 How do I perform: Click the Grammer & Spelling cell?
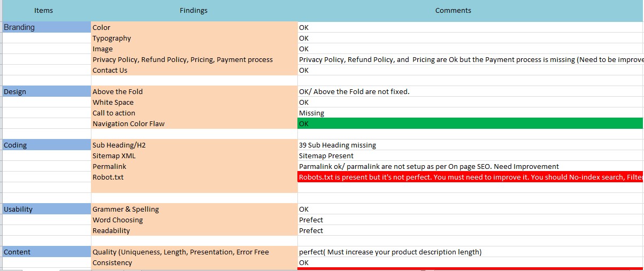194,209
